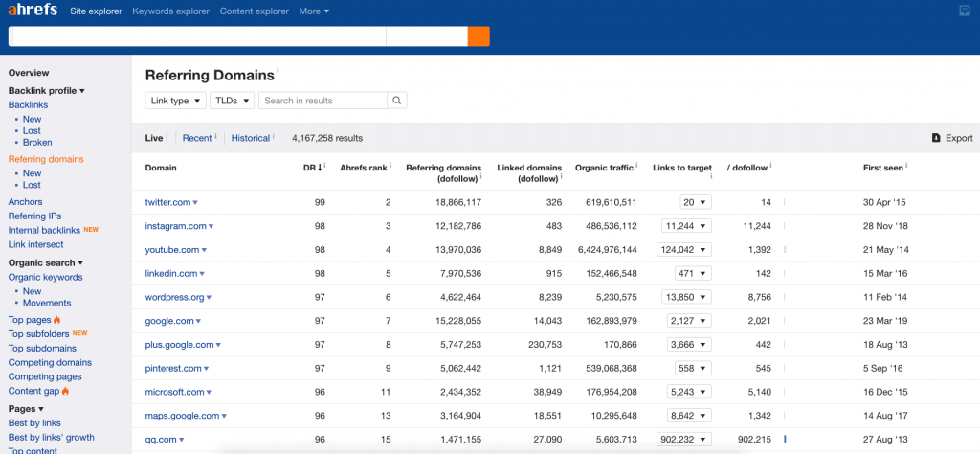The width and height of the screenshot is (980, 454).
Task: Open Anchors in the sidebar
Action: pos(26,202)
